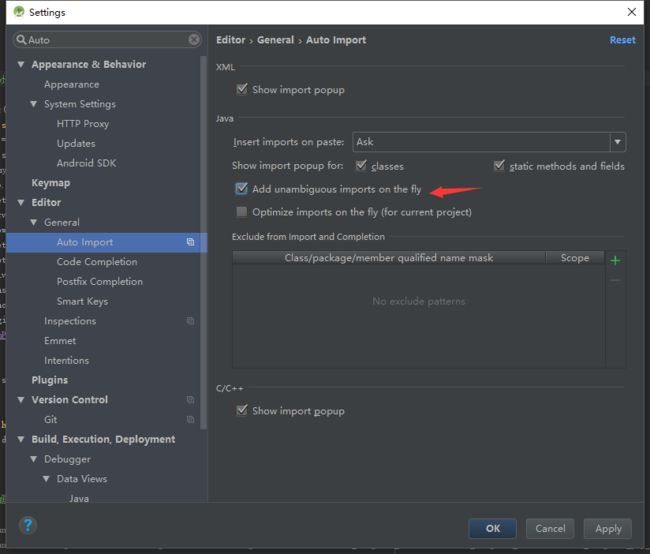Collapse Appearance & Behavior tree node

tap(21, 65)
